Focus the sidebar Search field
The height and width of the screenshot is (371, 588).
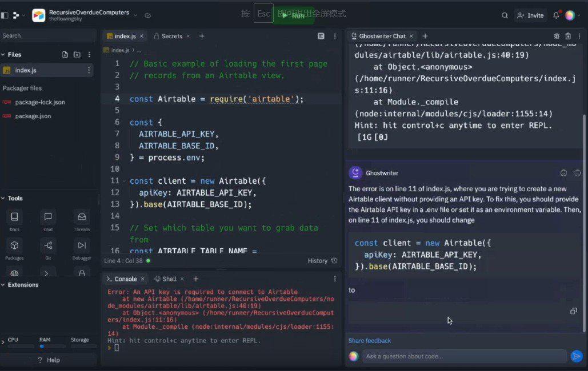pyautogui.click(x=48, y=35)
